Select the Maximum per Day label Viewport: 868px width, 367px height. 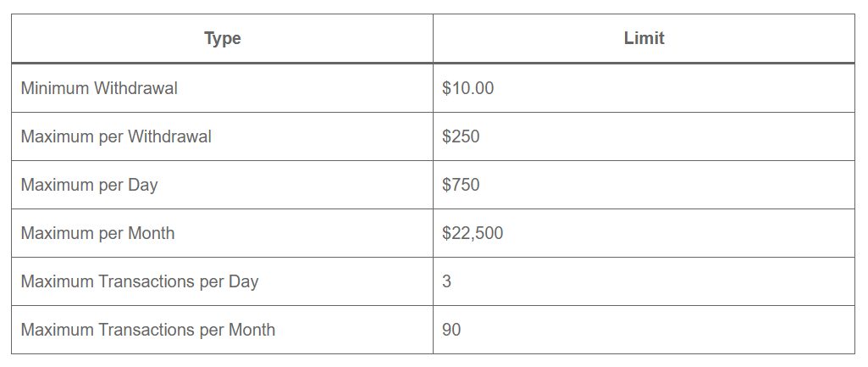pos(89,185)
